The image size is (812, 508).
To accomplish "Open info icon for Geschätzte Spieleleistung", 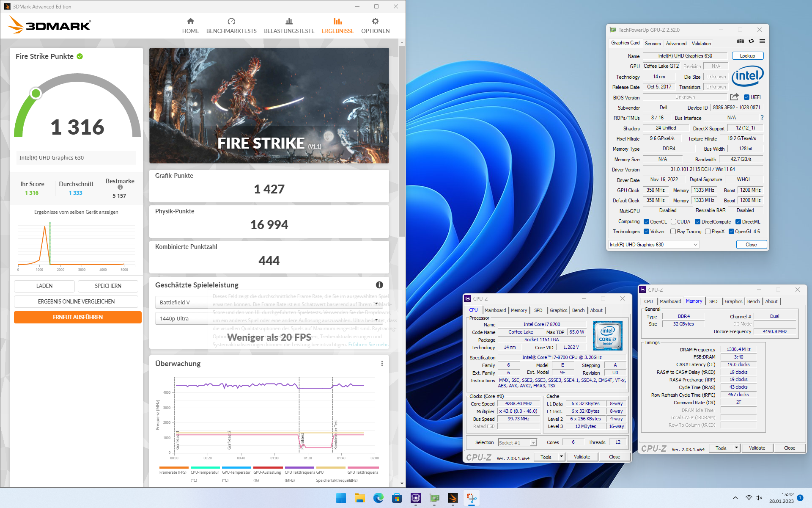I will 379,285.
